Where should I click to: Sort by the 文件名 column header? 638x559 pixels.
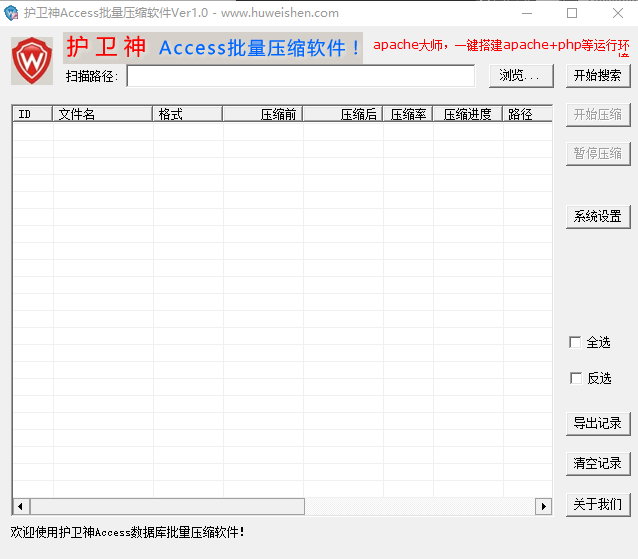pos(102,114)
